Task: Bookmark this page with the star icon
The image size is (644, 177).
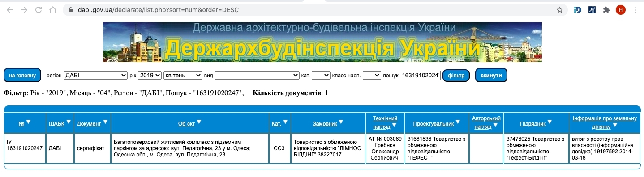Action: pyautogui.click(x=559, y=10)
